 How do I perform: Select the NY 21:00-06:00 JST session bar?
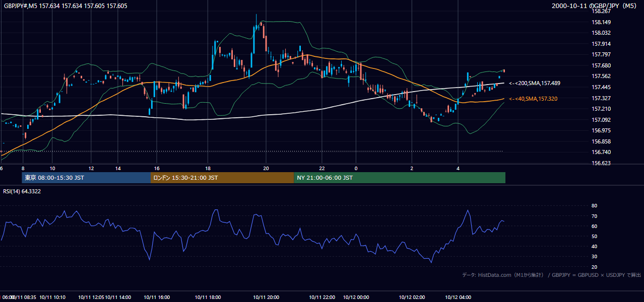tap(400, 178)
